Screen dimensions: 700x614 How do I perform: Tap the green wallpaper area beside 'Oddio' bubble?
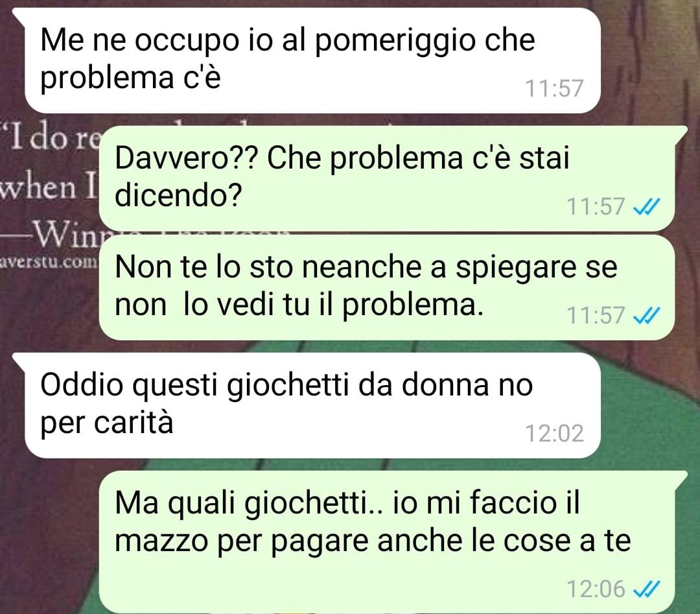(x=647, y=402)
